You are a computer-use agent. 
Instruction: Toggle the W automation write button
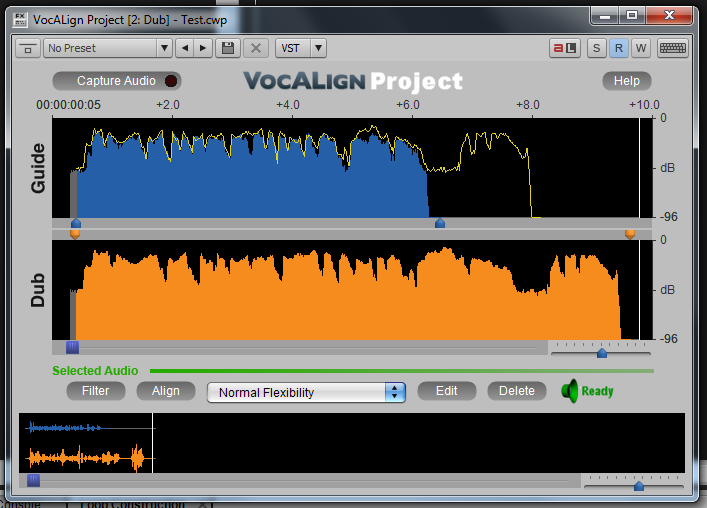[640, 48]
